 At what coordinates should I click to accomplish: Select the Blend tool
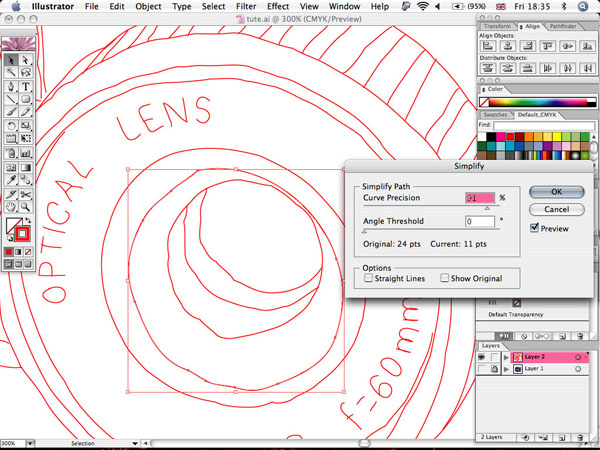pyautogui.click(x=25, y=180)
